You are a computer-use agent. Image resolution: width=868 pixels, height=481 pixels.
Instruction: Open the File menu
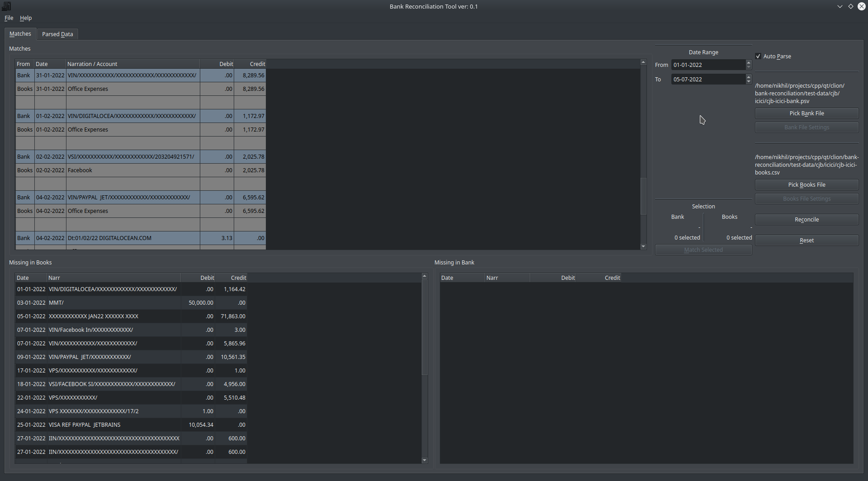coord(9,18)
